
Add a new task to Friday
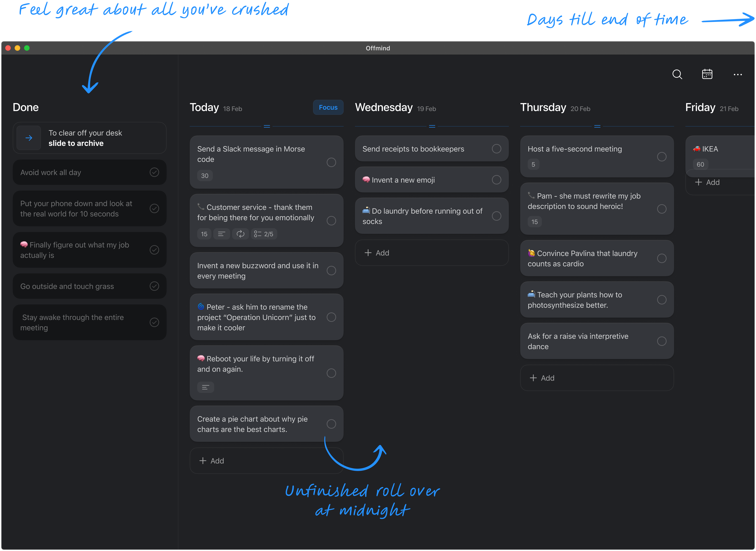(x=720, y=182)
